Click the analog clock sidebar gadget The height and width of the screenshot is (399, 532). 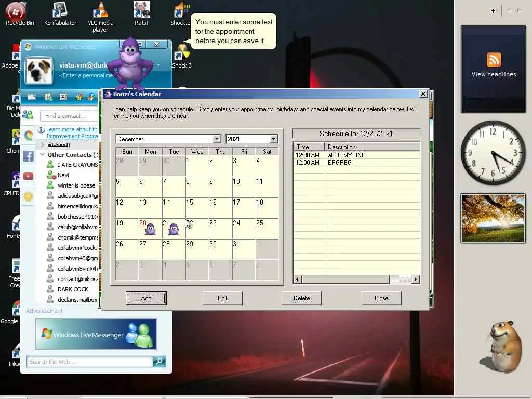pyautogui.click(x=493, y=152)
